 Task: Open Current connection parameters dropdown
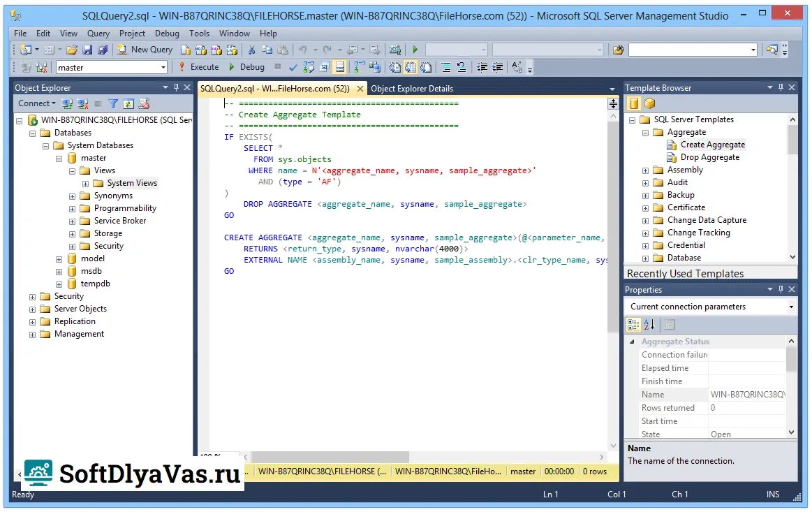click(791, 307)
